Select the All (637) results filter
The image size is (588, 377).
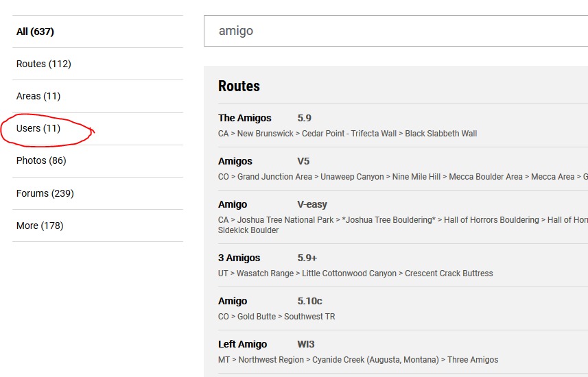(x=35, y=32)
